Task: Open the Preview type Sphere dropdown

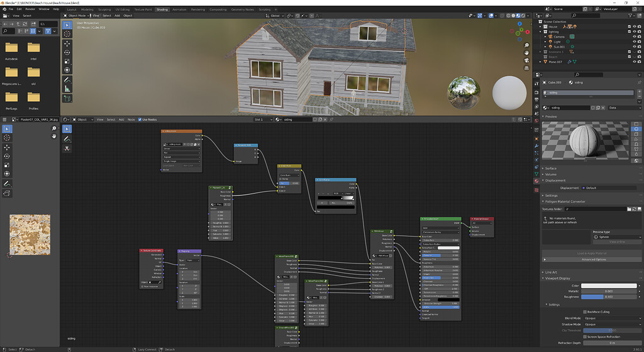Action: (616, 237)
